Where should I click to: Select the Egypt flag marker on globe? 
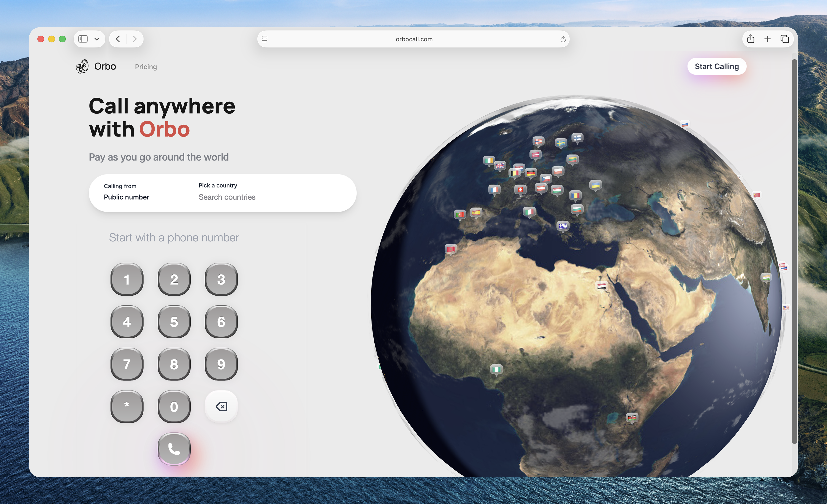pos(601,286)
